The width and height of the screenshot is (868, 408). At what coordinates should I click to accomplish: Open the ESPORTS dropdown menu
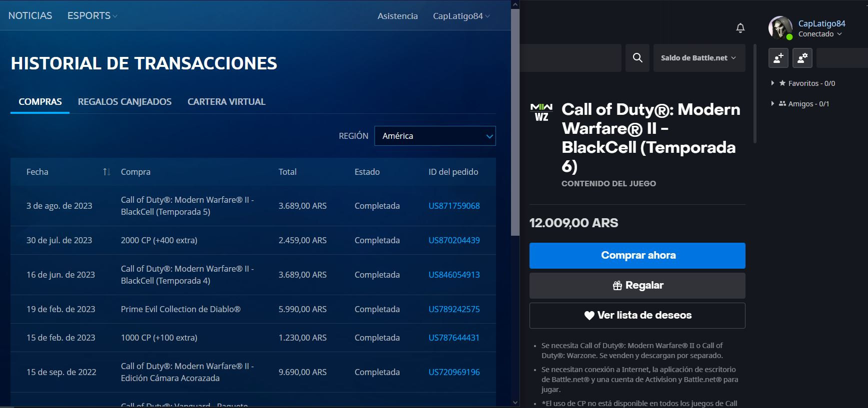[x=92, y=15]
